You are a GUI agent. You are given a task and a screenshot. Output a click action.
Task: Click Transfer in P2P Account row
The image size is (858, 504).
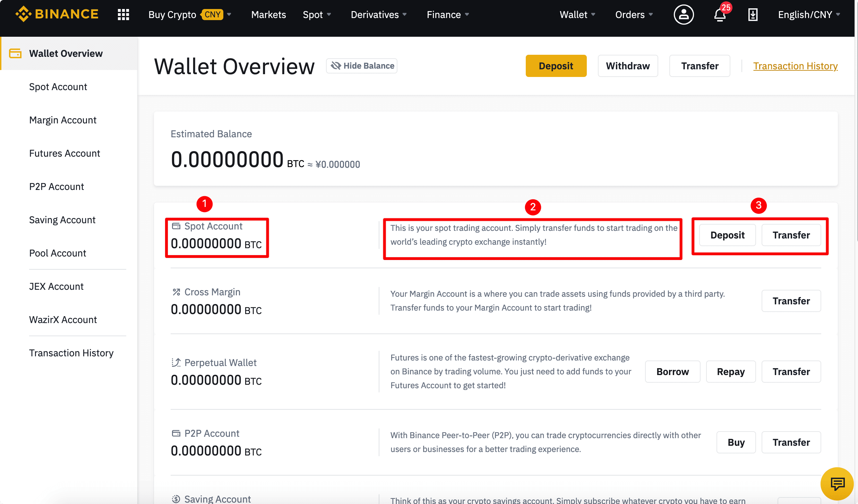[x=791, y=442]
